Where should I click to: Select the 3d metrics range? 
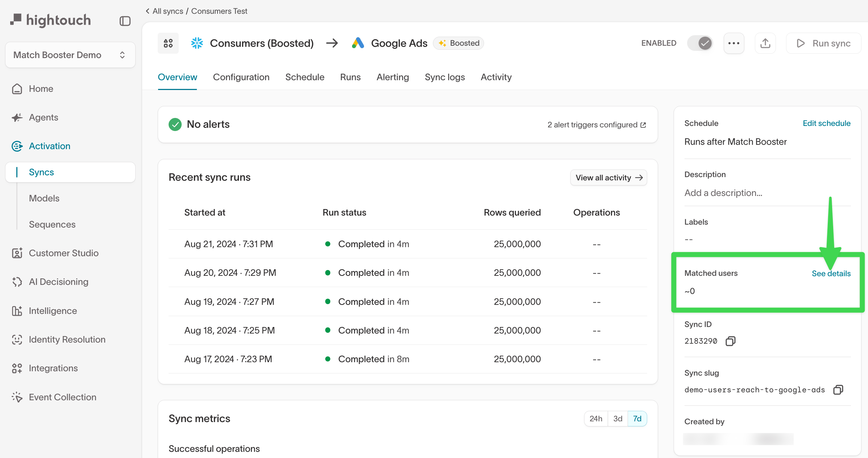click(618, 418)
